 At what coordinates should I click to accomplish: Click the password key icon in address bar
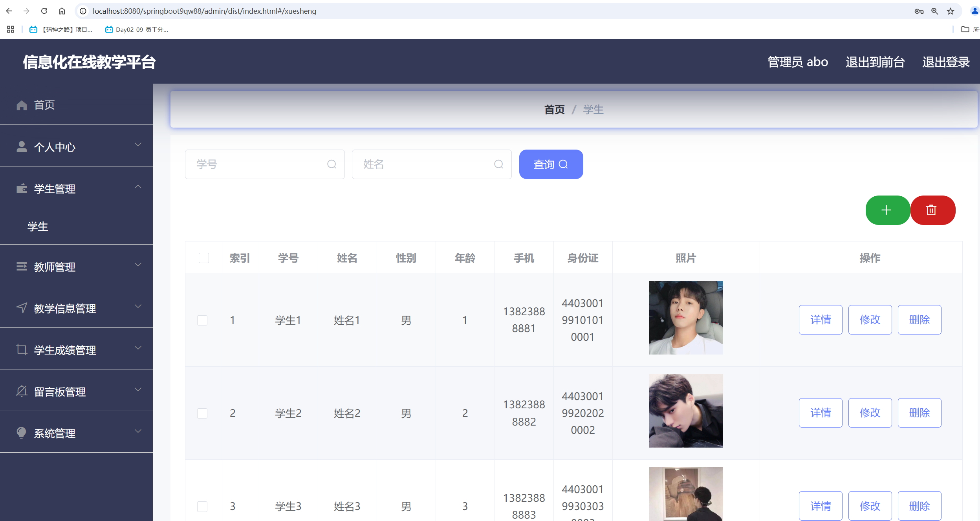point(919,11)
